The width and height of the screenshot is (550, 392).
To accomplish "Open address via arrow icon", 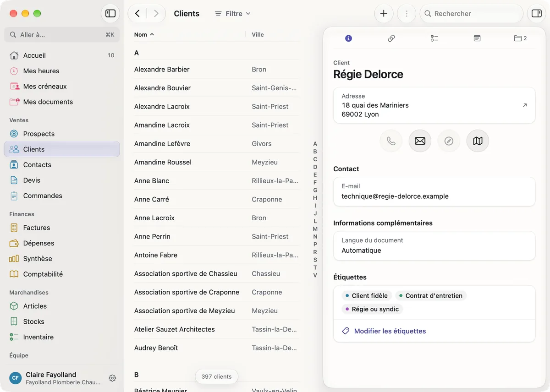I will coord(525,105).
